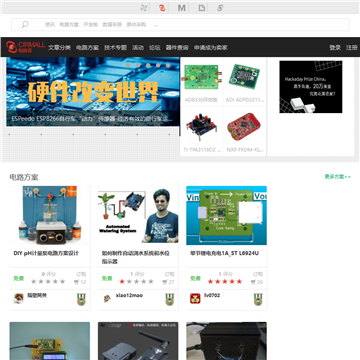Open the red NXP FRDM-KL board thumbnail
Viewport: 360px width, 360px height.
pos(244,127)
